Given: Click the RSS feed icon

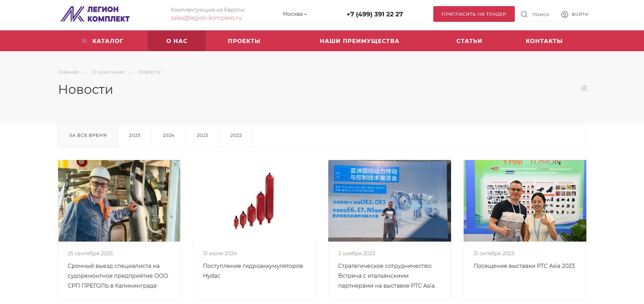Looking at the screenshot, I should point(584,88).
